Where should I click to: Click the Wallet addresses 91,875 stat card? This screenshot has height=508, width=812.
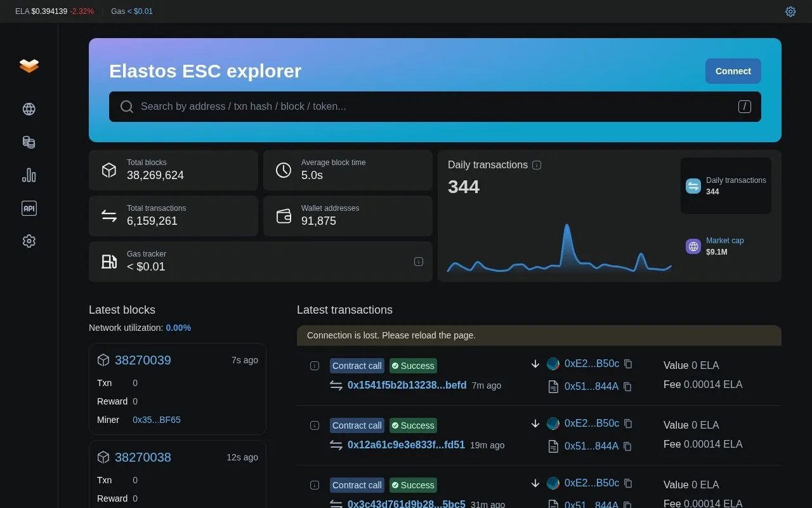348,216
